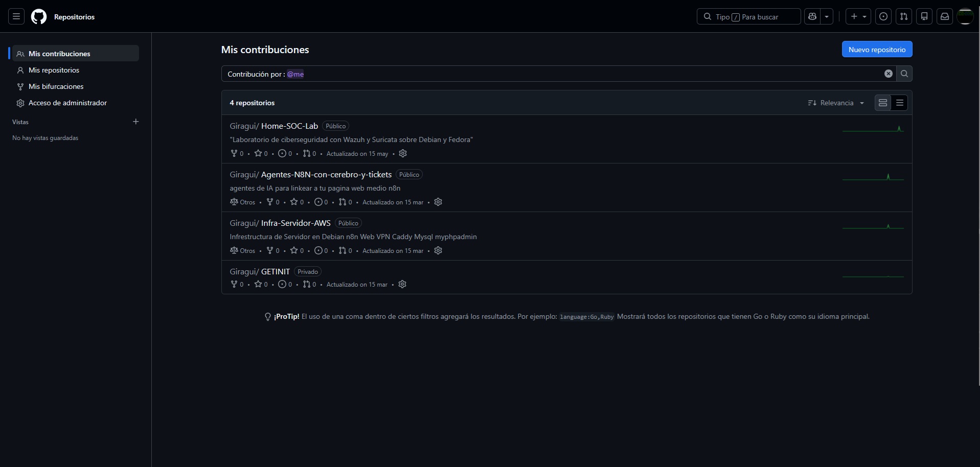This screenshot has width=980, height=467.
Task: Click Home-SOC-Lab activity sparkline graph
Action: pyautogui.click(x=873, y=128)
